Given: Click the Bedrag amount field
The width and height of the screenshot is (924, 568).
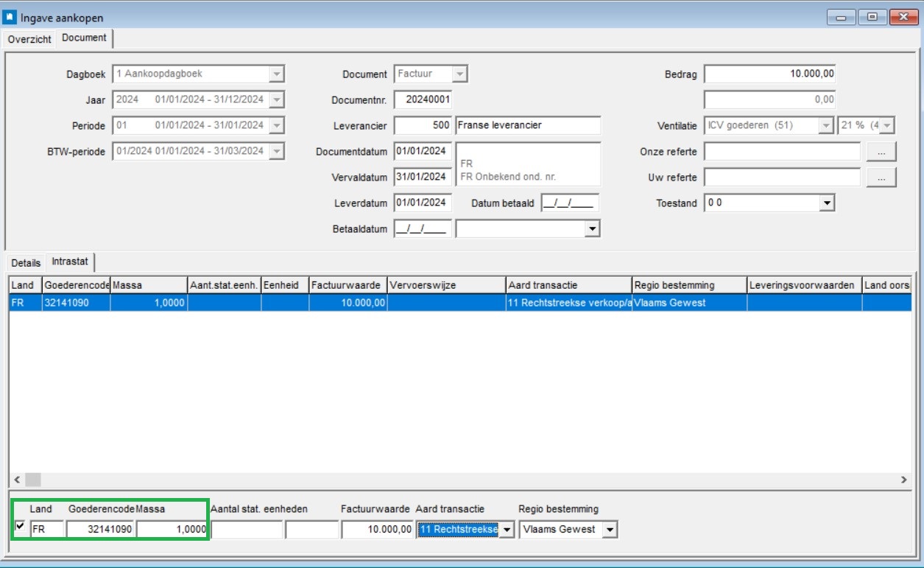Looking at the screenshot, I should pos(770,74).
